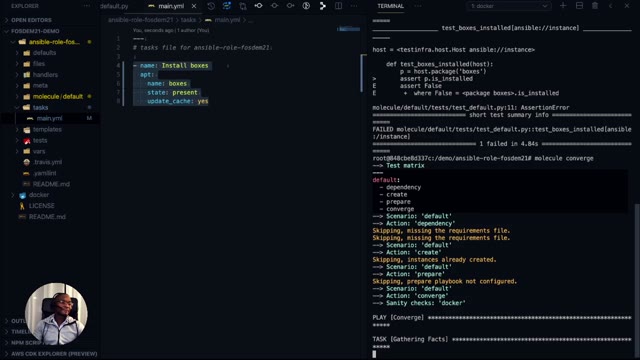Collapse the ansible-role-fos... folder
Viewport: 640px width, 360px height.
(13, 42)
